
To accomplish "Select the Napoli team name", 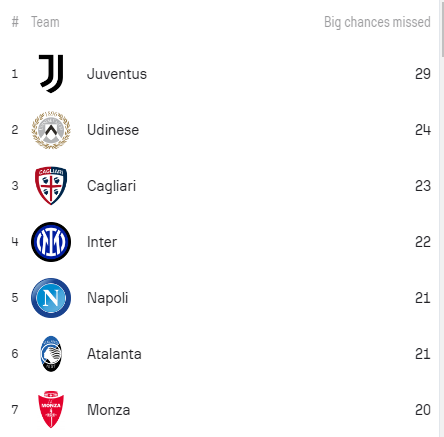I will [107, 298].
